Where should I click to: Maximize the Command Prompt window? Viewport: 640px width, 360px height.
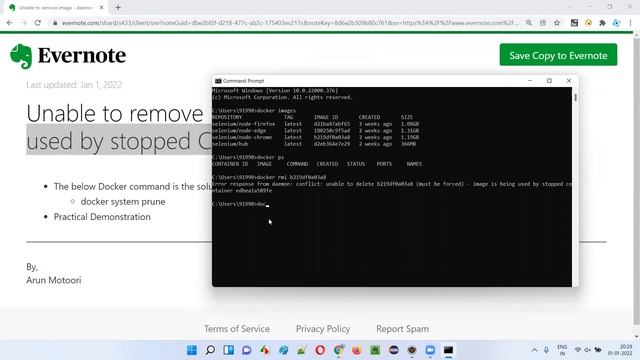pyautogui.click(x=549, y=81)
